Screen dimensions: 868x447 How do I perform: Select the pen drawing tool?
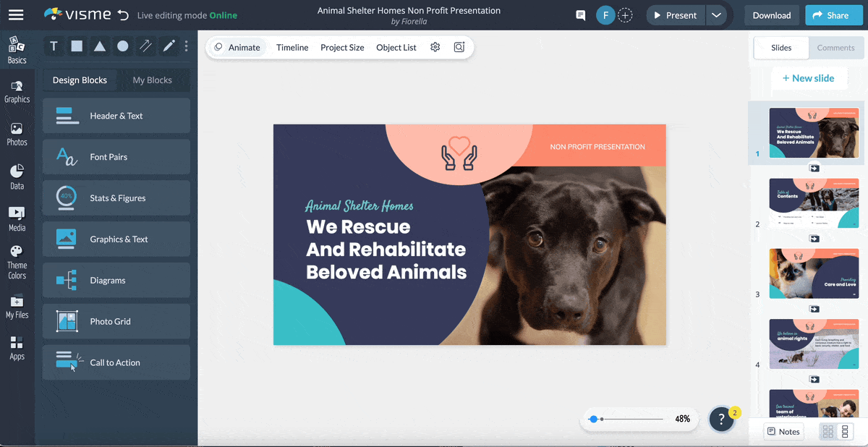coord(169,46)
